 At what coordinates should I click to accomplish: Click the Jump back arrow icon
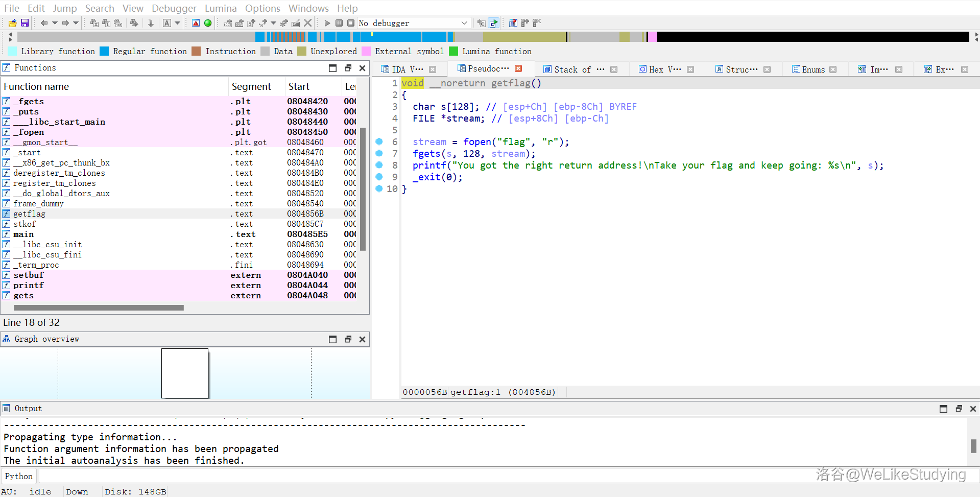[x=44, y=23]
